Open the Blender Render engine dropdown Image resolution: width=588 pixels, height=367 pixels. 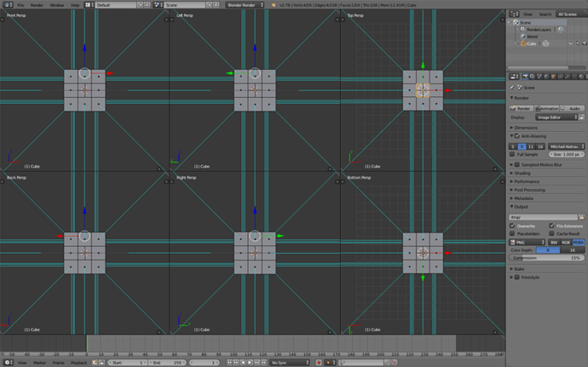[x=246, y=5]
